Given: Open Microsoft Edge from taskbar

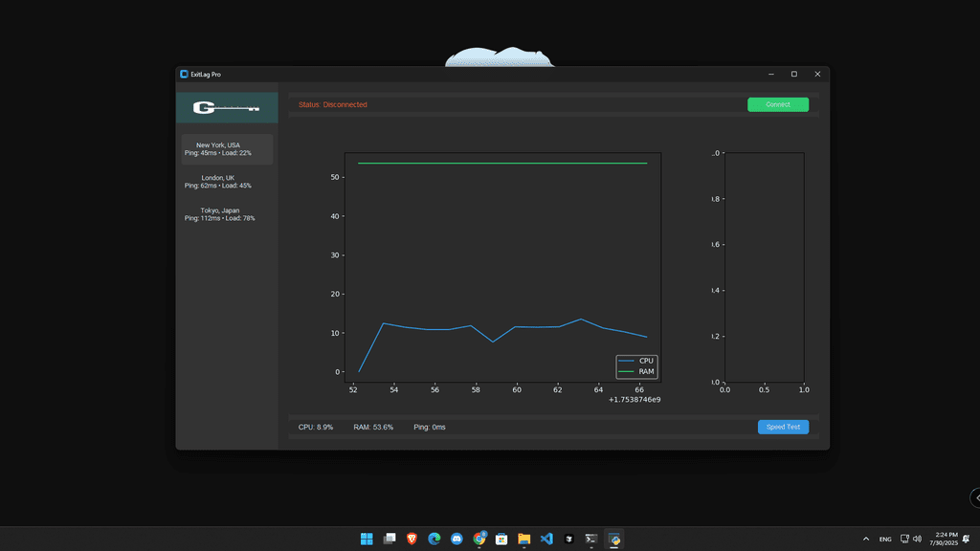Looking at the screenshot, I should (x=434, y=539).
